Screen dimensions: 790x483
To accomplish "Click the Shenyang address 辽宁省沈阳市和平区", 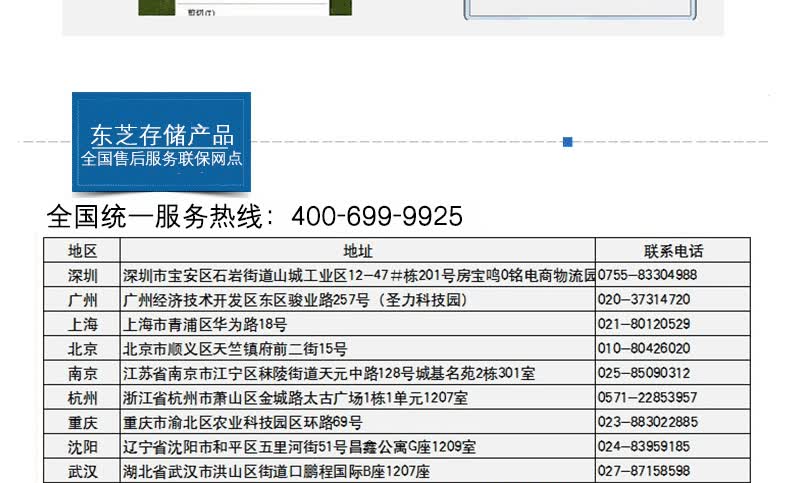I will point(299,447).
